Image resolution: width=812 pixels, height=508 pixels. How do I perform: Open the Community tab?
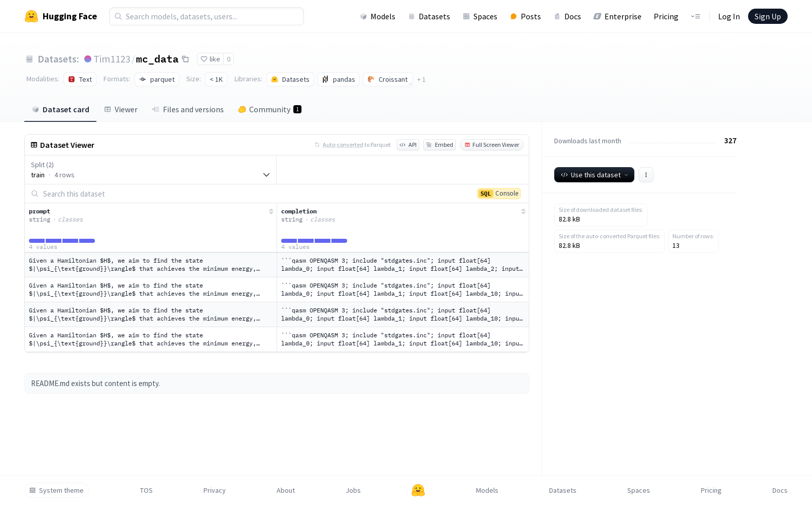tap(269, 110)
